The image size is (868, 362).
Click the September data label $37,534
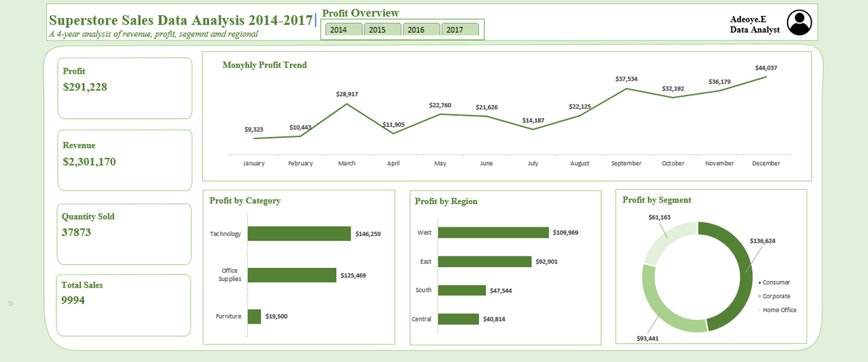point(626,78)
